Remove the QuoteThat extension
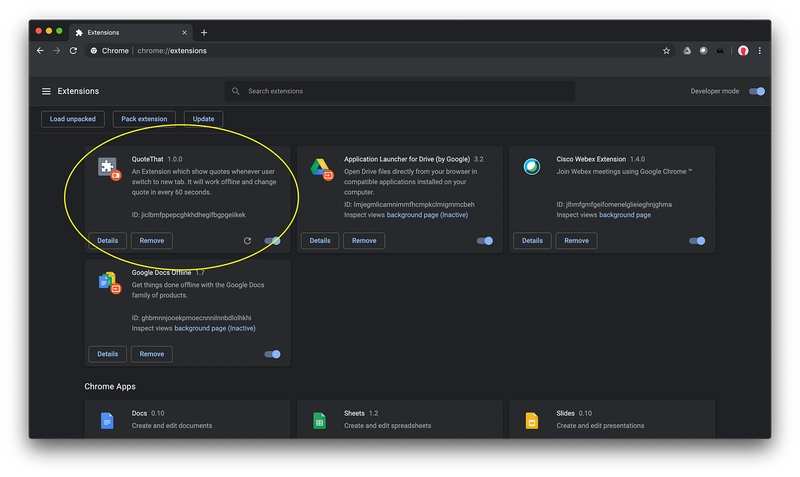This screenshot has height=477, width=800. [x=152, y=241]
